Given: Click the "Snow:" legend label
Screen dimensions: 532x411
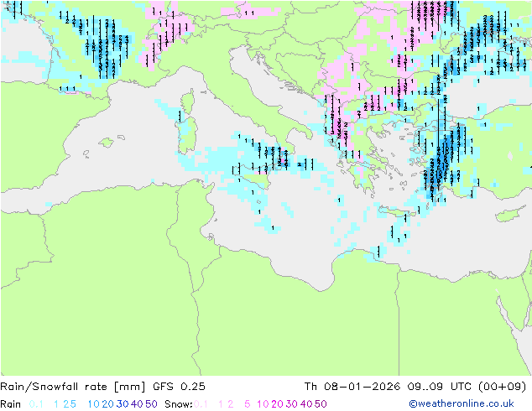Looking at the screenshot, I should tap(179, 404).
